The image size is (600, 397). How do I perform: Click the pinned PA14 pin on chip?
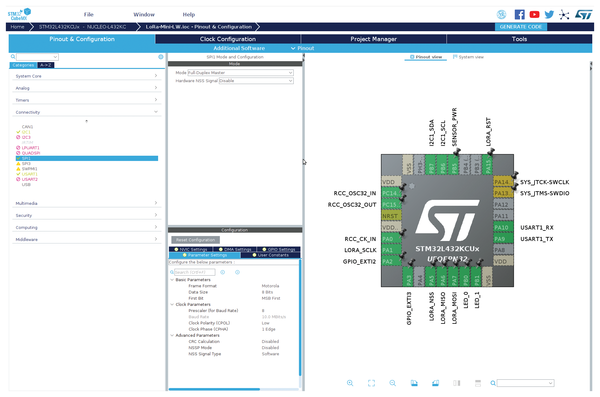[x=503, y=182]
